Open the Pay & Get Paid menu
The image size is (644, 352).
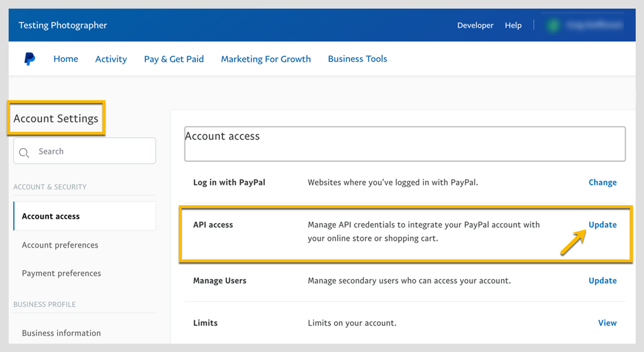pyautogui.click(x=174, y=59)
